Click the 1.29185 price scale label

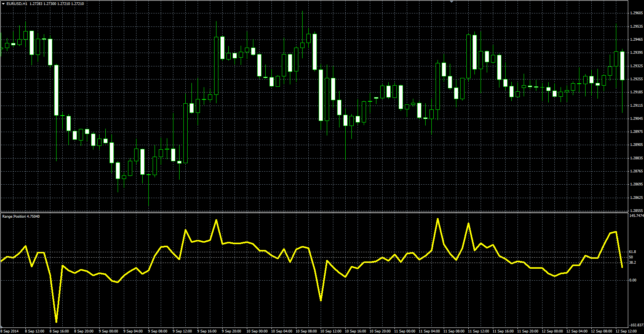(636, 92)
